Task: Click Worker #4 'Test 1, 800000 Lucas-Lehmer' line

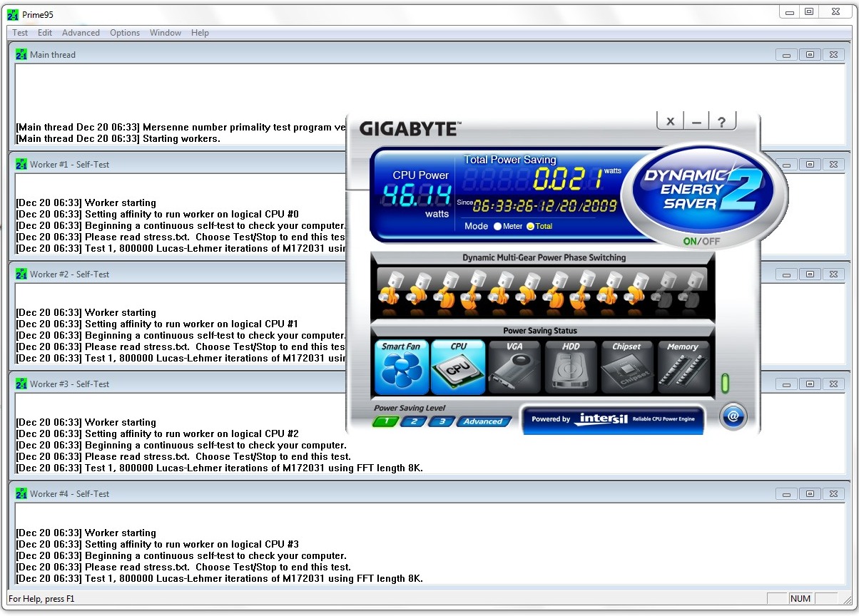Action: (219, 578)
